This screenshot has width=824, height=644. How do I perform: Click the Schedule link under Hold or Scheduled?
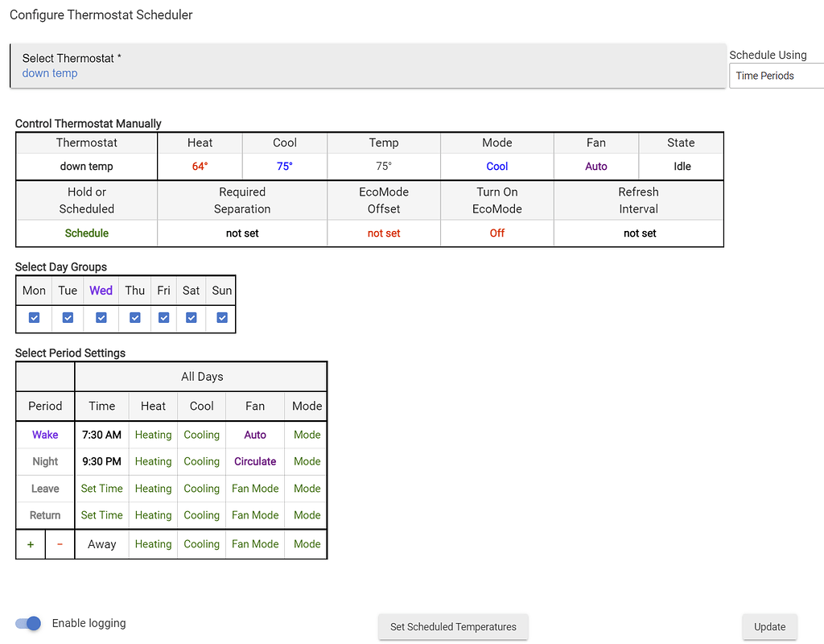tap(86, 233)
